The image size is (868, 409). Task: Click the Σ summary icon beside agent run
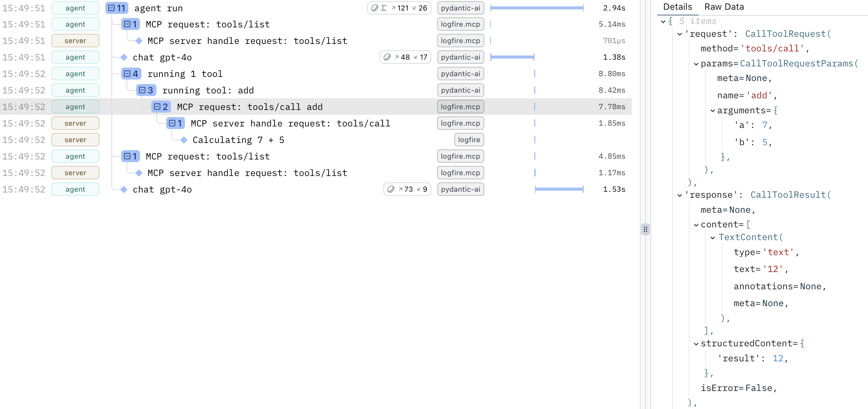pos(383,8)
